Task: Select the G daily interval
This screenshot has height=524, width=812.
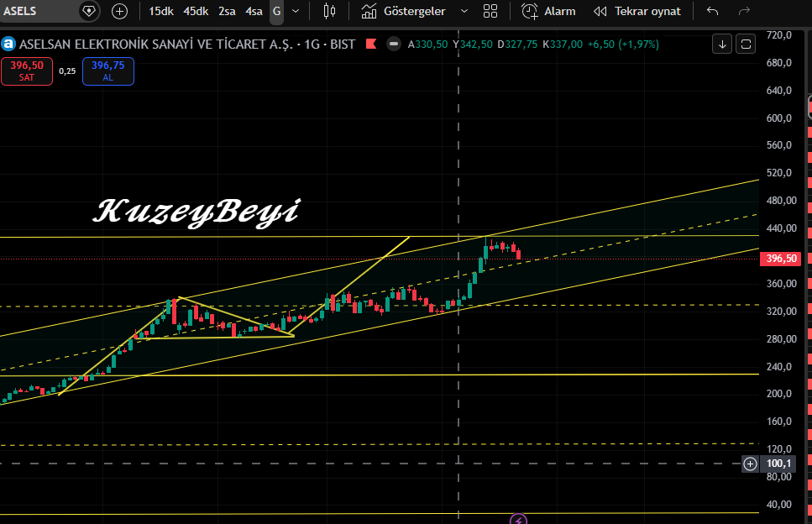Action: (276, 11)
